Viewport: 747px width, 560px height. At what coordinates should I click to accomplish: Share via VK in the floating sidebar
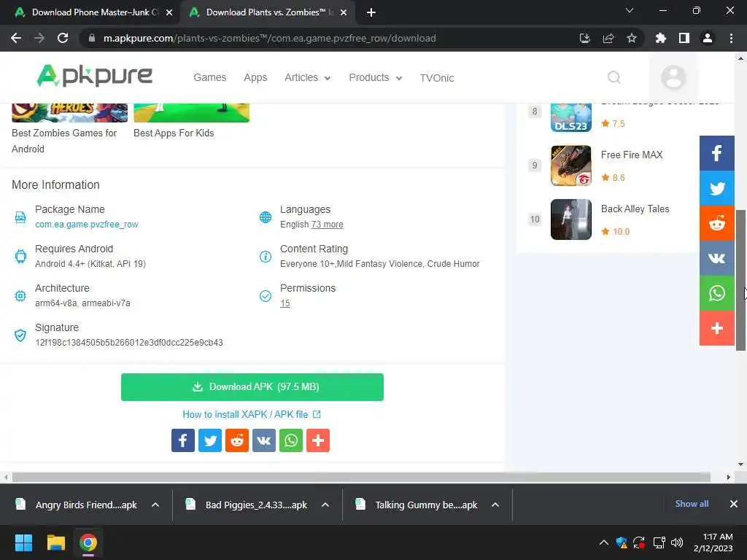(716, 258)
